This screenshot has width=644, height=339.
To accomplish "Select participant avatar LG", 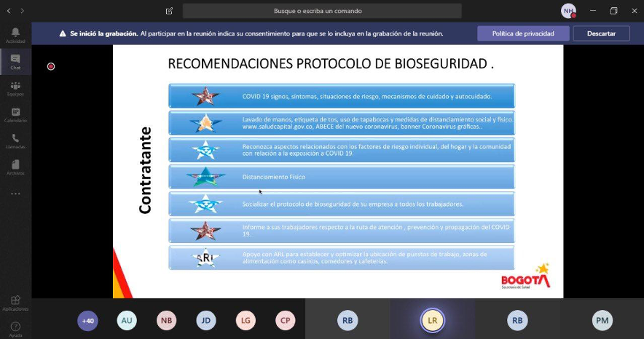I will (x=246, y=321).
